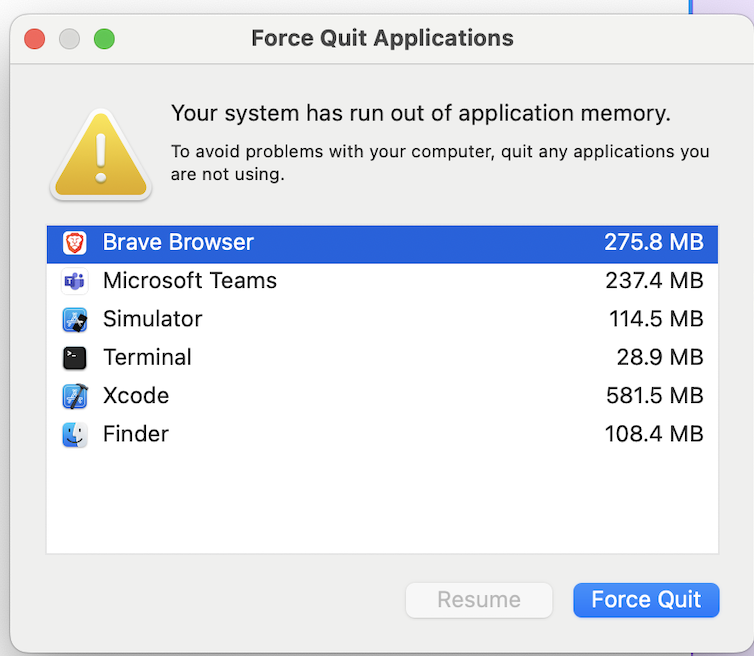Click the Finder face icon
Image resolution: width=754 pixels, height=656 pixels.
(x=75, y=434)
